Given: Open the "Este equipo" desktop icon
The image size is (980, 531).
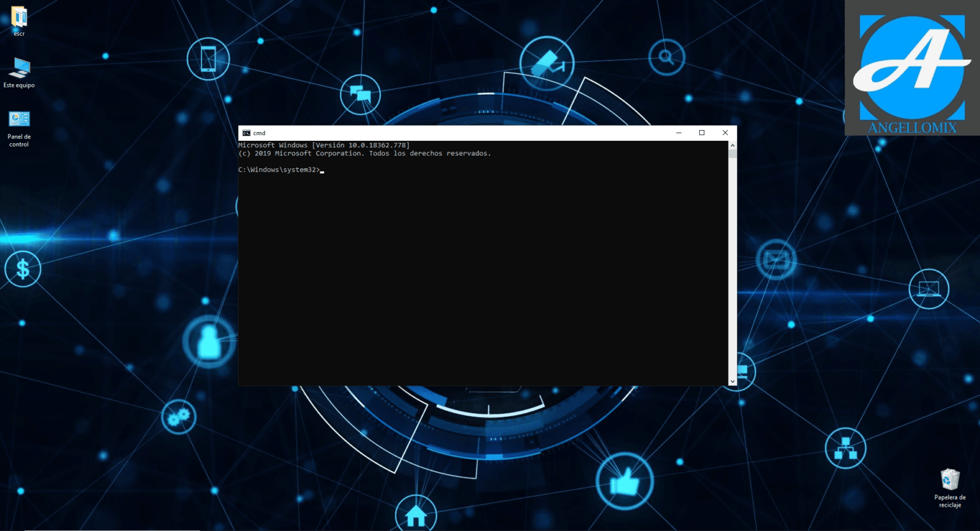Looking at the screenshot, I should click(19, 70).
